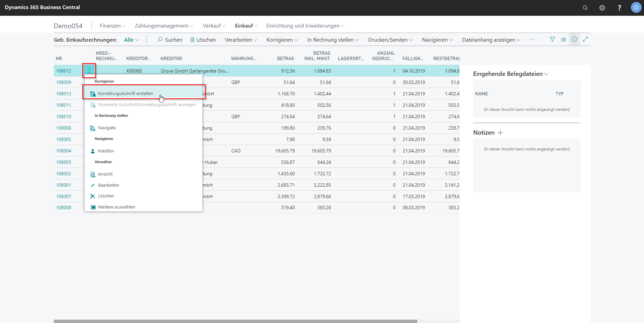Screen dimensions: 644x323
Task: Click the CAD currency cell
Action: 236,151
